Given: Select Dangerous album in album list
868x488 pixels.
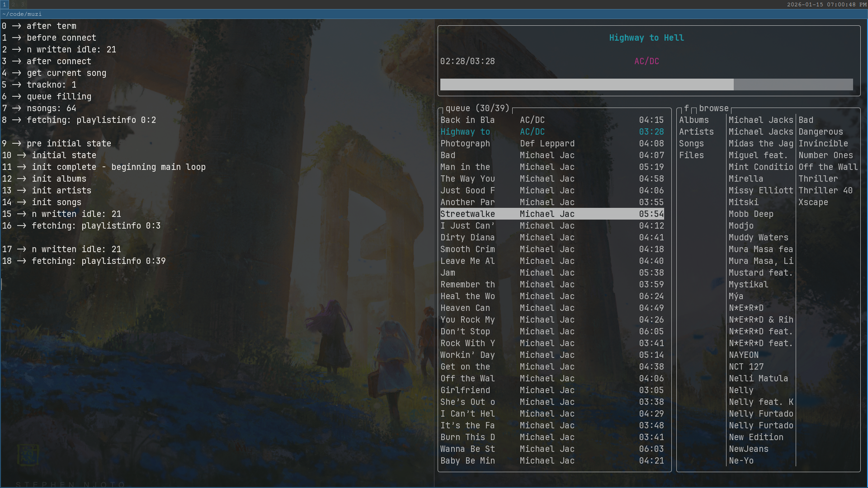Looking at the screenshot, I should (820, 132).
